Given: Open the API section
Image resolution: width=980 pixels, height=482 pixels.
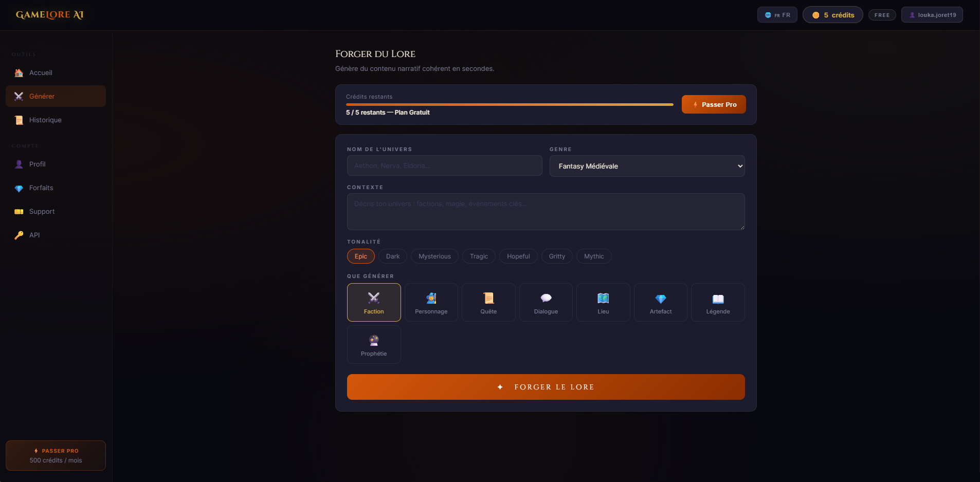Looking at the screenshot, I should [x=56, y=235].
